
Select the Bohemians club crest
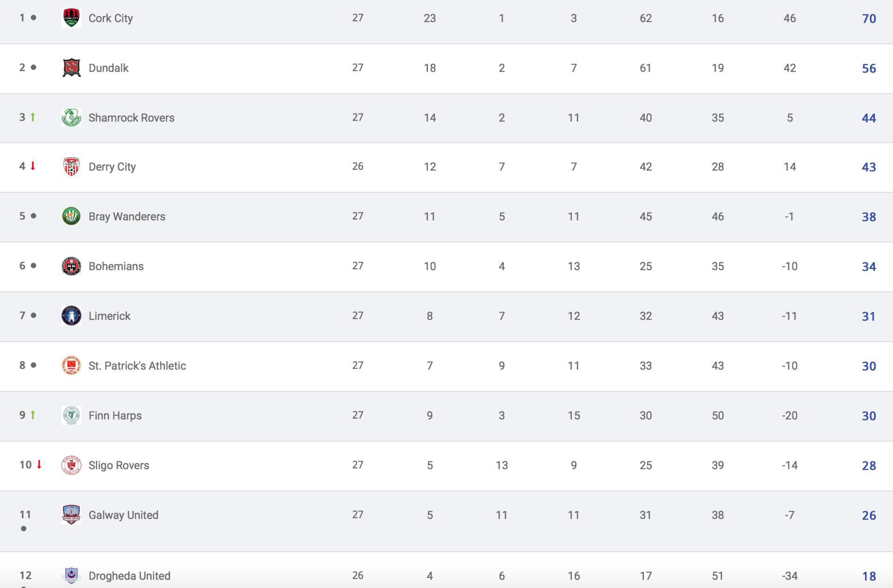point(71,266)
